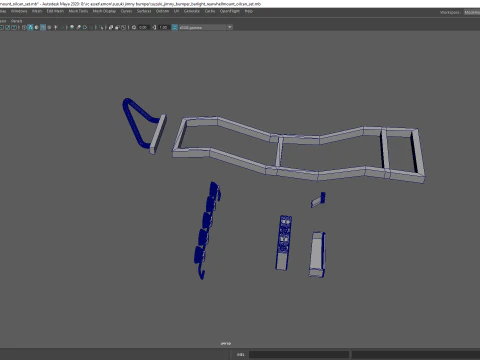The image size is (480, 360).
Task: Open the Workspace Modeling dropdown
Action: tap(472, 12)
